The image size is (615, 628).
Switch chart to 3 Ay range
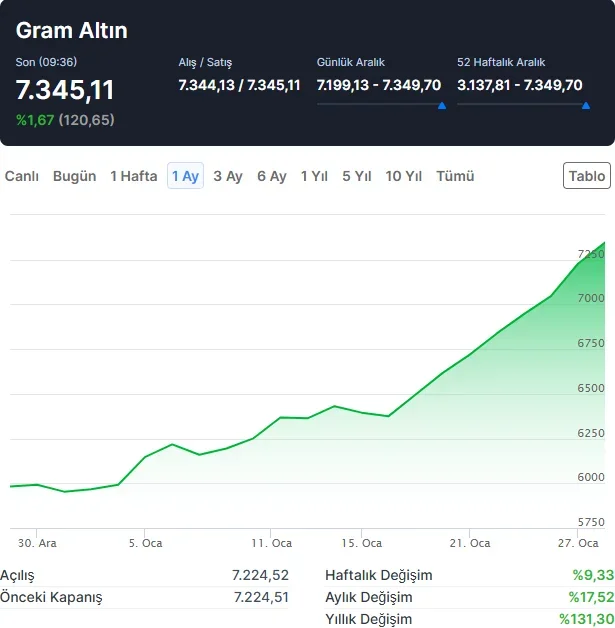228,176
